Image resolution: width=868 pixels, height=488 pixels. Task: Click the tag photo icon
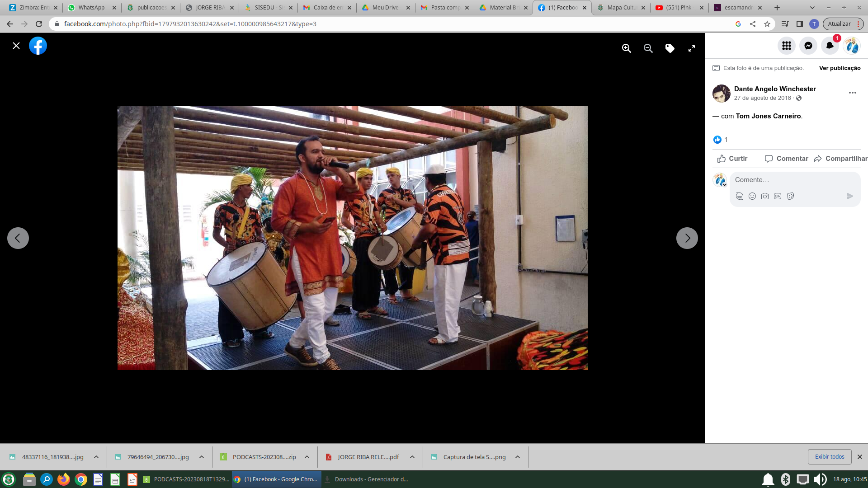pyautogui.click(x=670, y=48)
